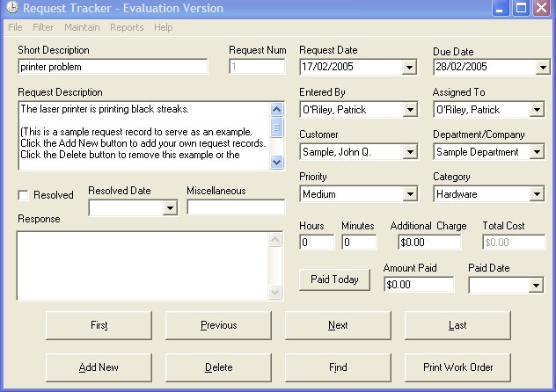Image resolution: width=556 pixels, height=392 pixels.
Task: Click Print Work Order button
Action: 457,367
